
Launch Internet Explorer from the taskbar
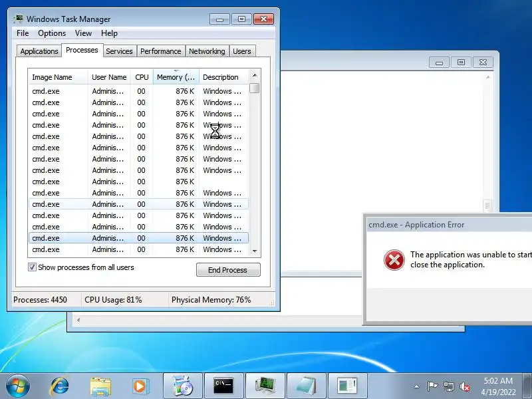point(60,386)
